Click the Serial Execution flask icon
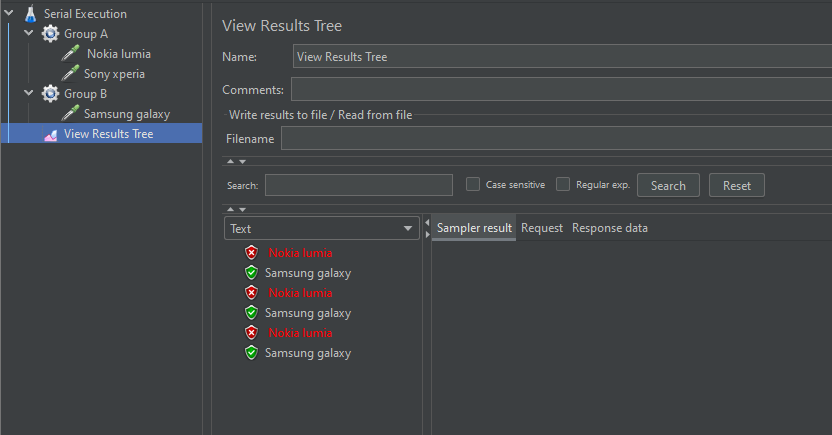 [29, 14]
